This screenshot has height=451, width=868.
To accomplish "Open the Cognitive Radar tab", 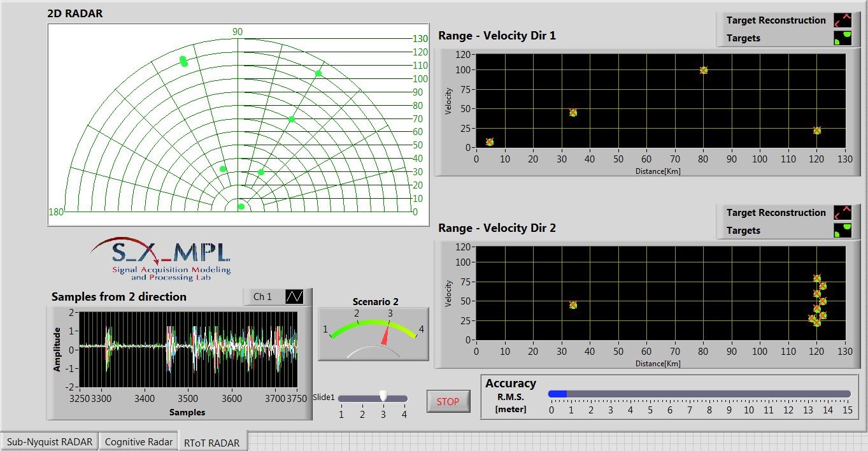I will [x=138, y=441].
